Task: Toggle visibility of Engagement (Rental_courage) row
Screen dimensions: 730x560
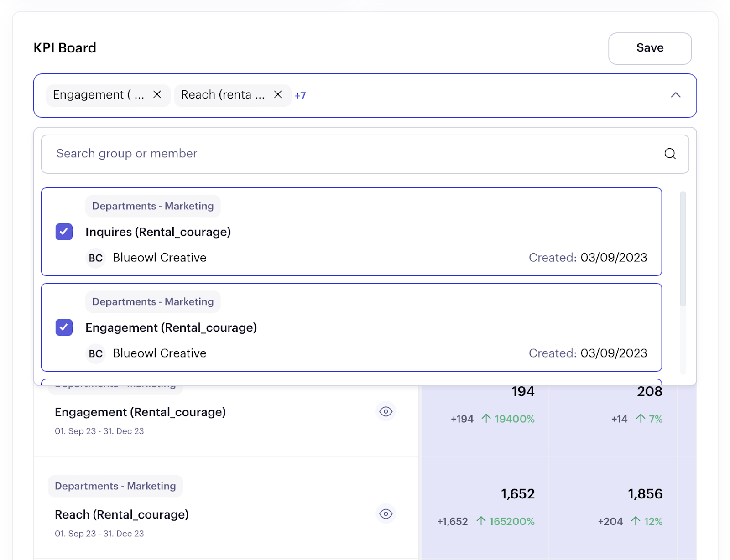Action: (386, 412)
